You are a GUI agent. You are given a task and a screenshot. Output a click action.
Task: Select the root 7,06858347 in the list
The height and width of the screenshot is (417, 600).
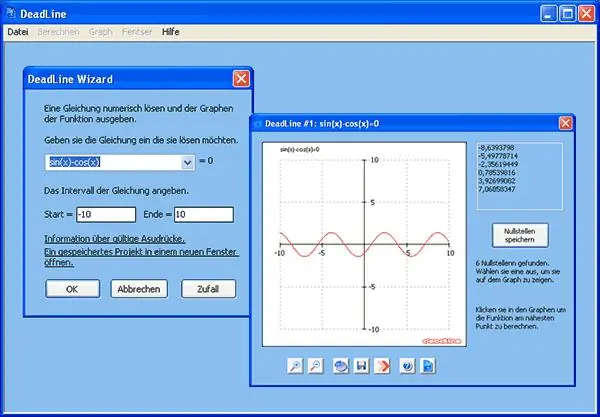click(x=497, y=189)
